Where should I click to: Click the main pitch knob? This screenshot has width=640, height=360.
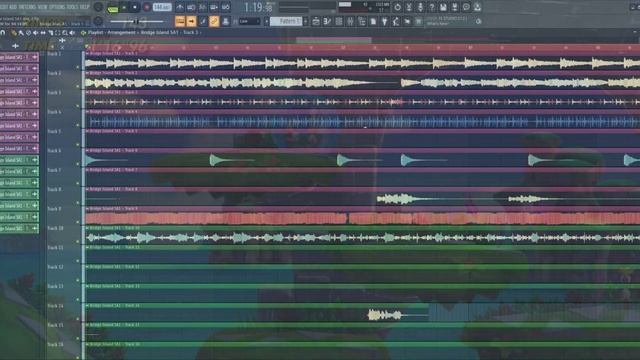[x=98, y=21]
